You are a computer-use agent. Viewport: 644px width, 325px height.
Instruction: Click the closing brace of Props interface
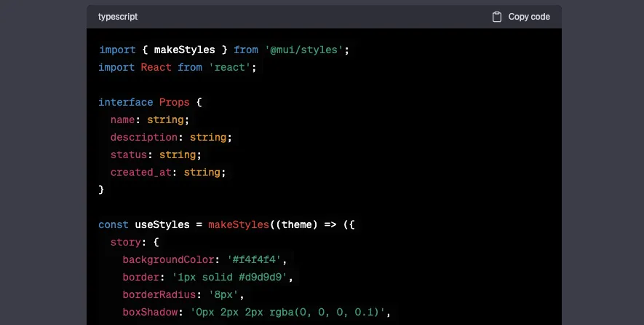(x=101, y=189)
